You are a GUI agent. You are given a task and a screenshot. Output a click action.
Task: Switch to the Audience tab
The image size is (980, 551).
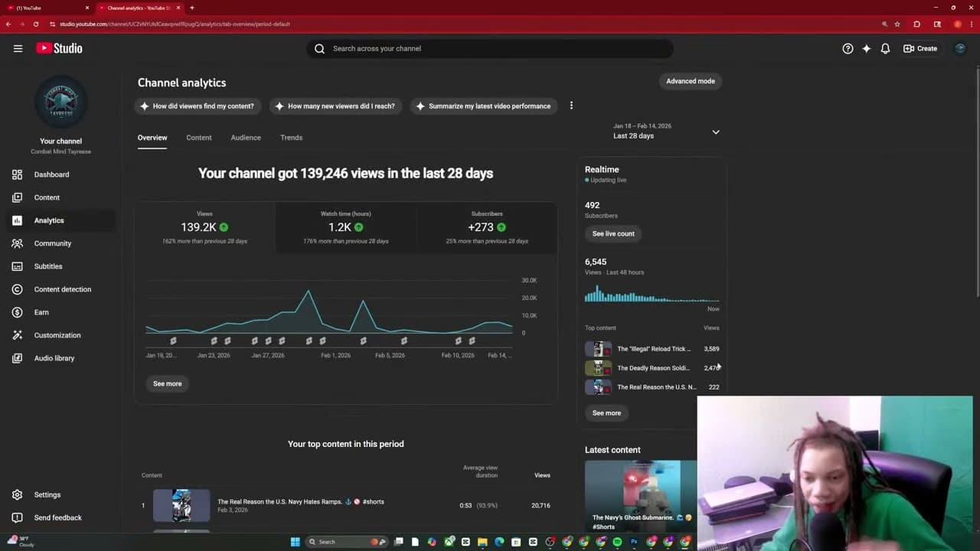pyautogui.click(x=246, y=138)
